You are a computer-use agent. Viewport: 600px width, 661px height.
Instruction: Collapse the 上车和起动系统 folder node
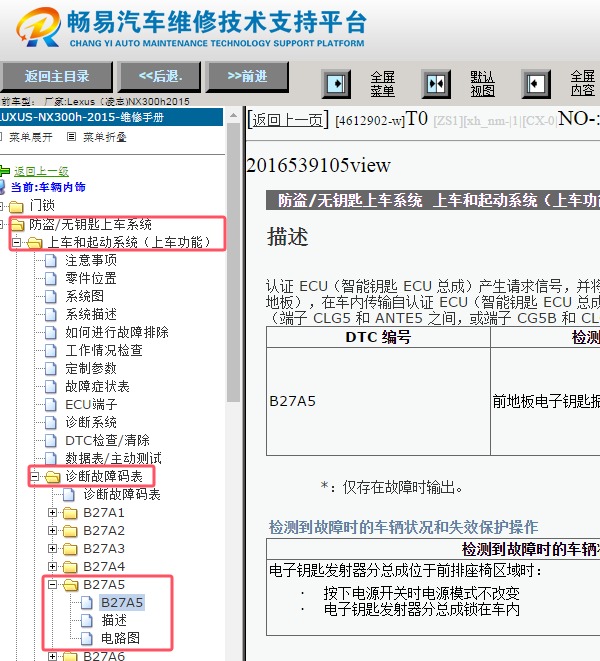pos(16,242)
